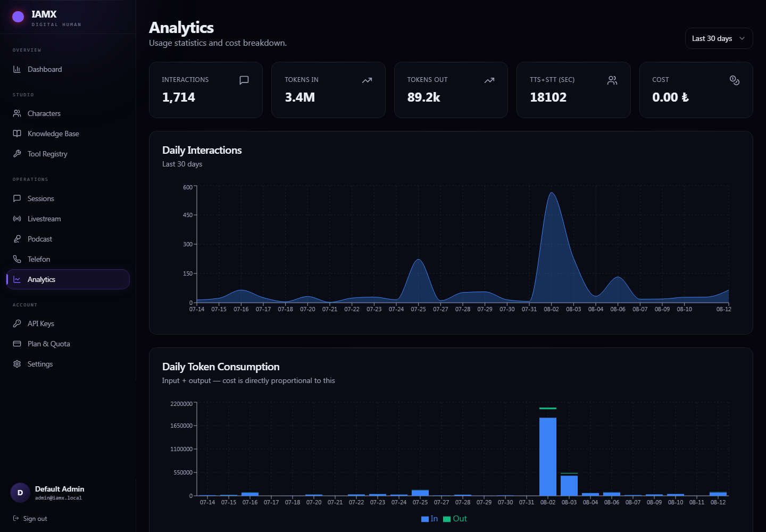Click the Tool Registry wrench icon
This screenshot has height=532, width=766.
17,154
